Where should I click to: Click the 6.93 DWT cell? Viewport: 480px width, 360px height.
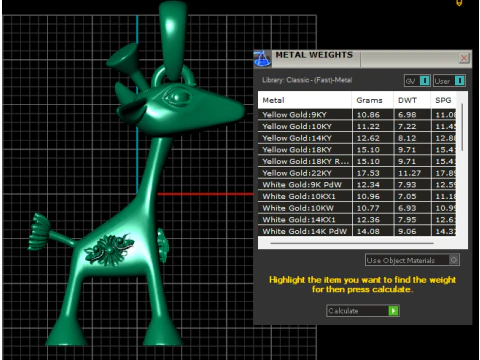tap(412, 208)
